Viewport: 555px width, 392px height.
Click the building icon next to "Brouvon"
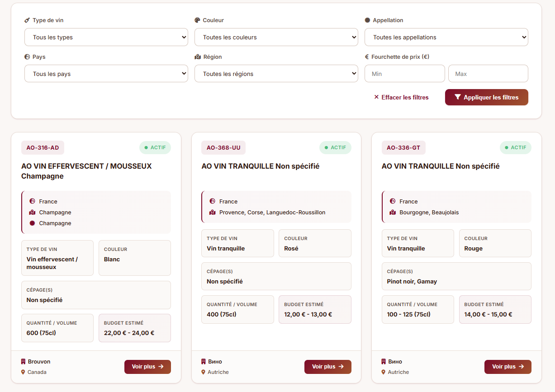23,361
